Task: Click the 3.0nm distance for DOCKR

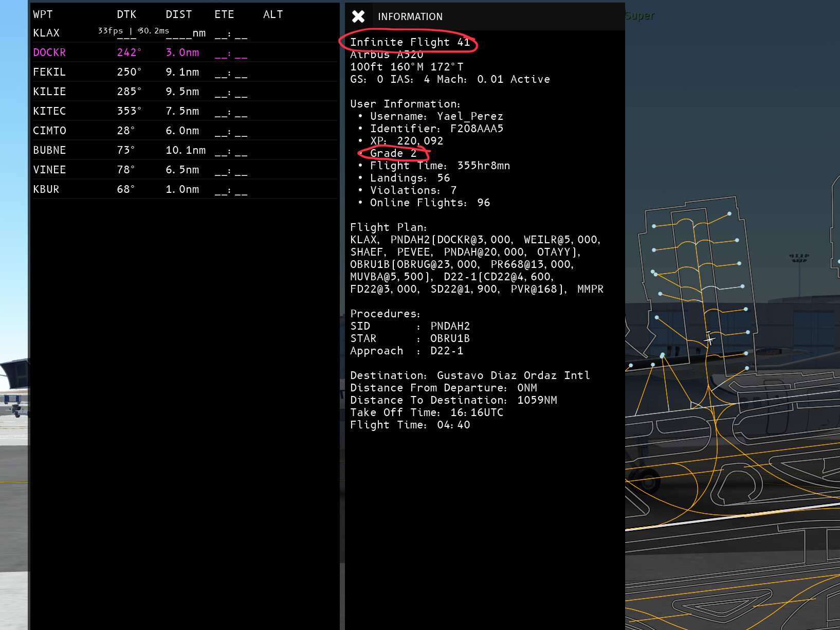Action: pyautogui.click(x=182, y=52)
